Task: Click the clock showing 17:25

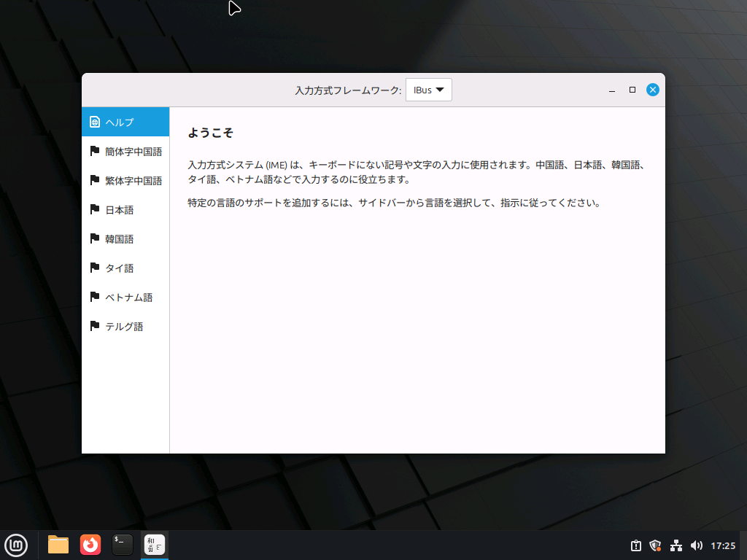Action: 723,545
